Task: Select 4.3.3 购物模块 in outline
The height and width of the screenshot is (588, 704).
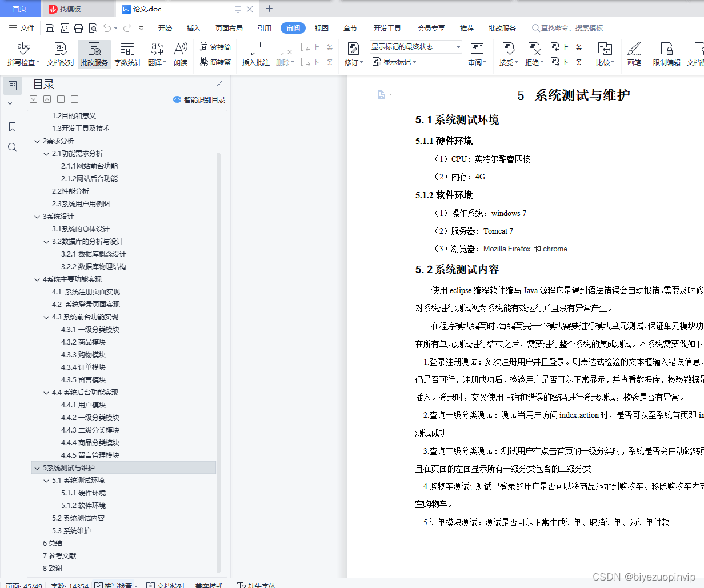Action: (x=83, y=355)
